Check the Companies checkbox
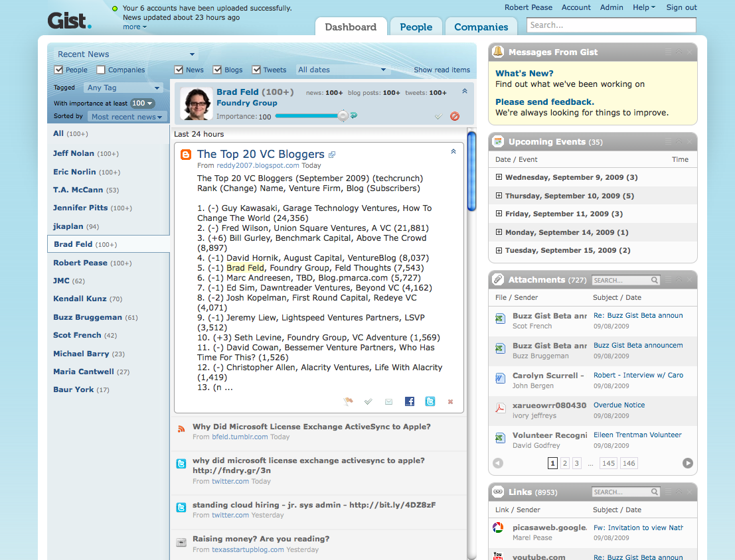Viewport: 735px width, 560px height. [x=100, y=70]
